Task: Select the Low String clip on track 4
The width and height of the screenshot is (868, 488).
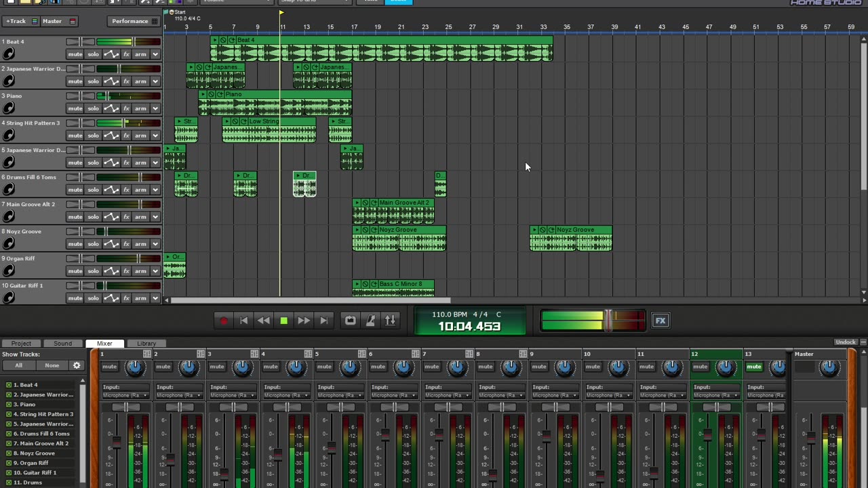Action: (x=269, y=130)
